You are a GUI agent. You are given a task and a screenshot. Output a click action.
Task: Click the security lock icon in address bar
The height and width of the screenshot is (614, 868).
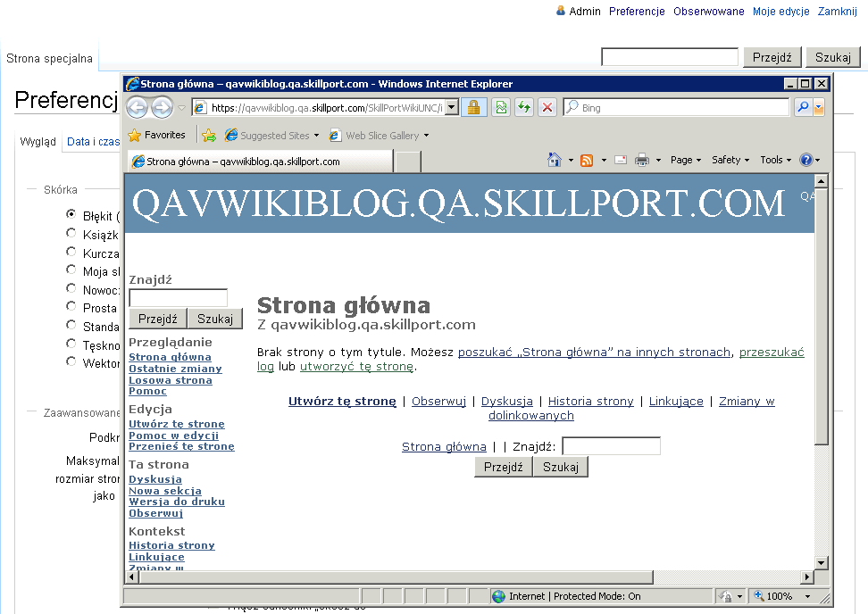[x=474, y=108]
